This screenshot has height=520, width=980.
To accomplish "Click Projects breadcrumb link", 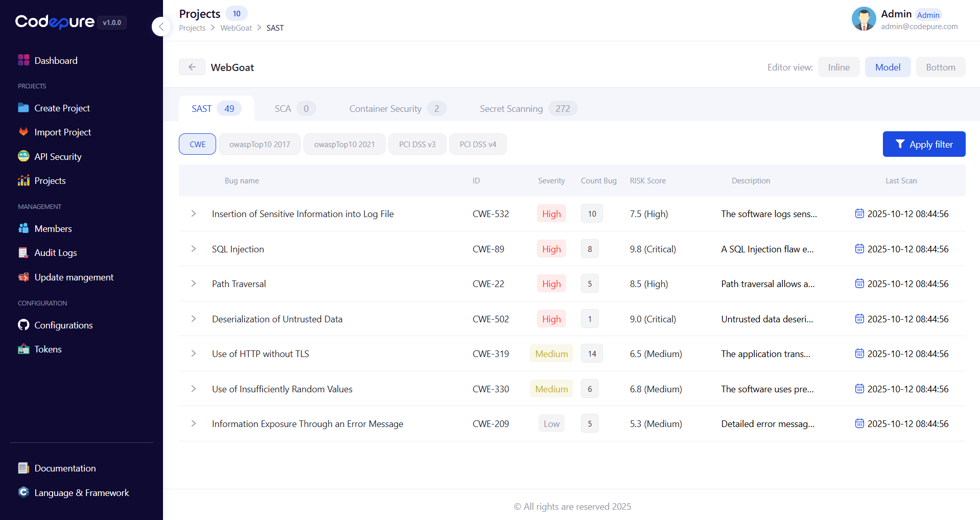I will (192, 28).
